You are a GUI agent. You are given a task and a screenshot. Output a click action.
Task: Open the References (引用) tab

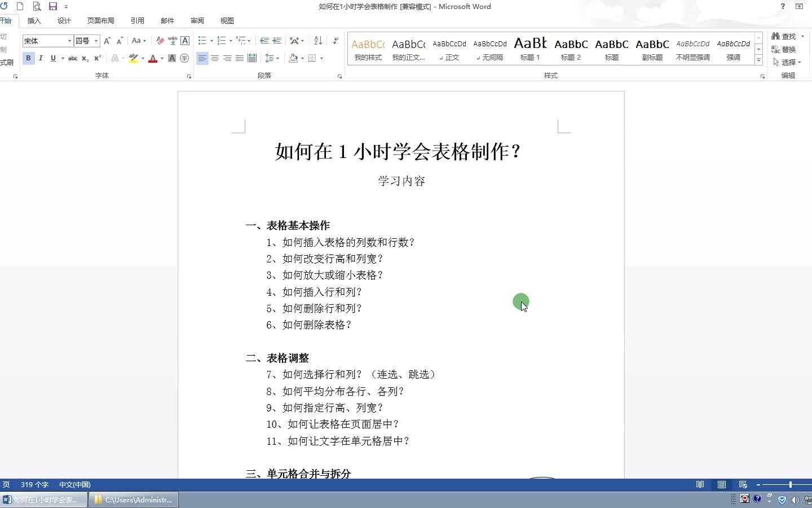[x=138, y=20]
